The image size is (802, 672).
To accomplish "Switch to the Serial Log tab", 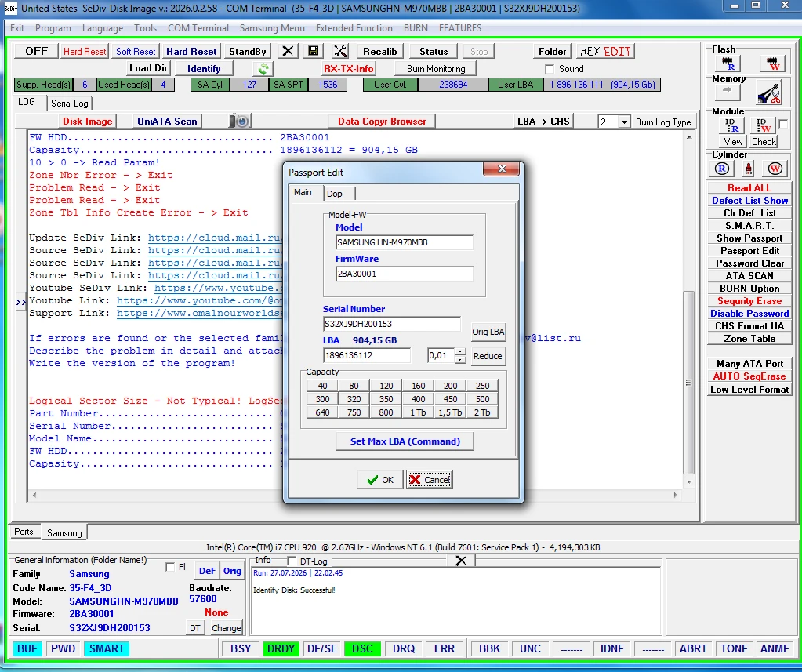I will pyautogui.click(x=70, y=104).
